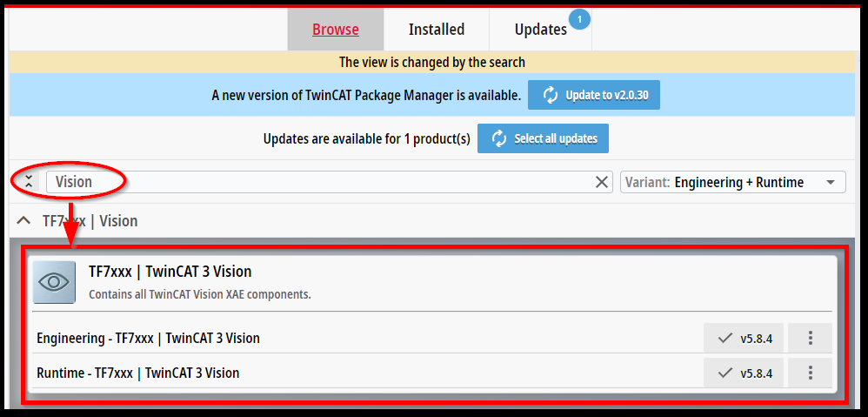Open the Variant dropdown
This screenshot has height=417, width=868.
[732, 182]
